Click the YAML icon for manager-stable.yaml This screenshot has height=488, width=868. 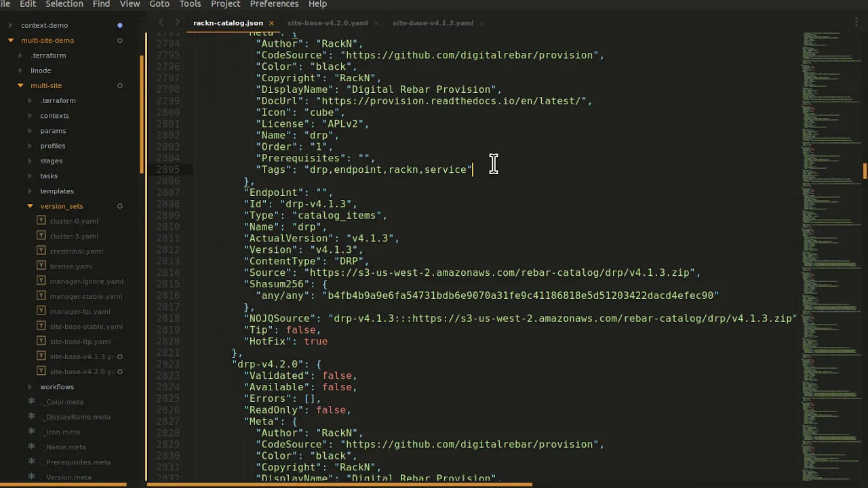click(x=41, y=296)
